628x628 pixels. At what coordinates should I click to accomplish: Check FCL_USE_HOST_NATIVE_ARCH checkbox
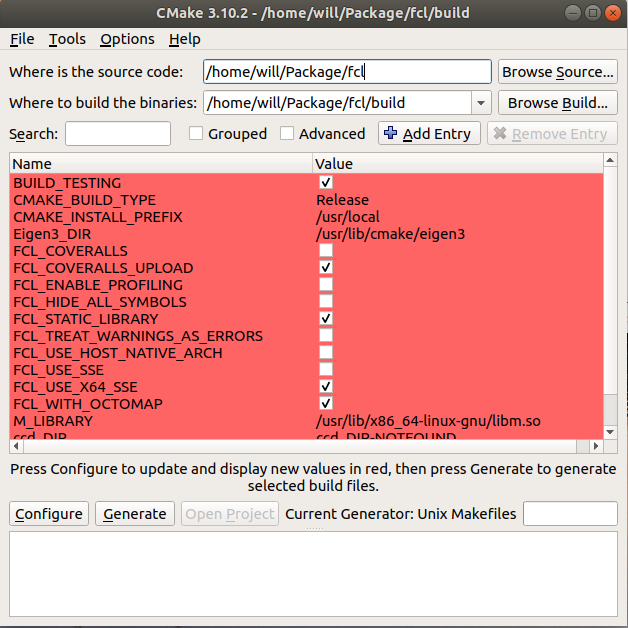tap(326, 352)
